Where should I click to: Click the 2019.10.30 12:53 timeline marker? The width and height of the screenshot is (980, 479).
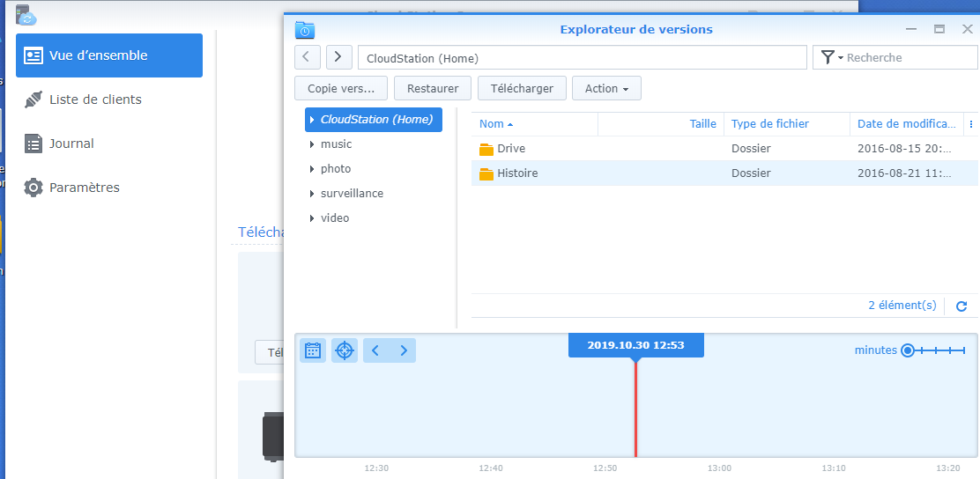(635, 345)
